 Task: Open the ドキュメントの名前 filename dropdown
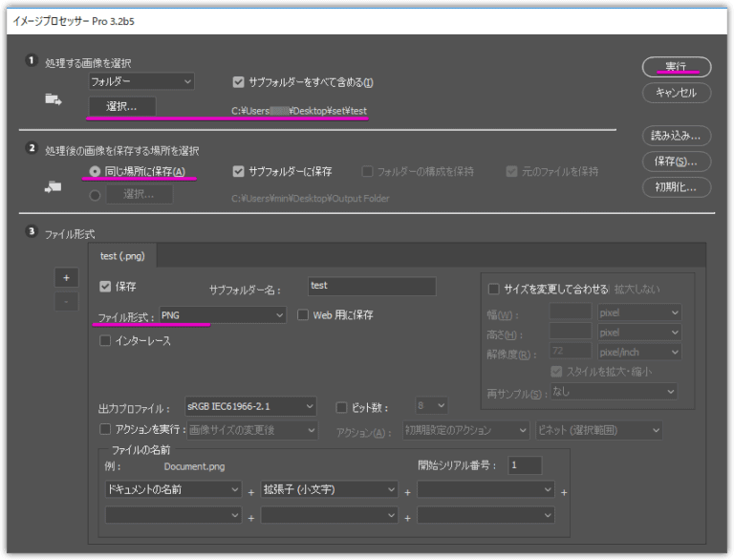pyautogui.click(x=173, y=489)
